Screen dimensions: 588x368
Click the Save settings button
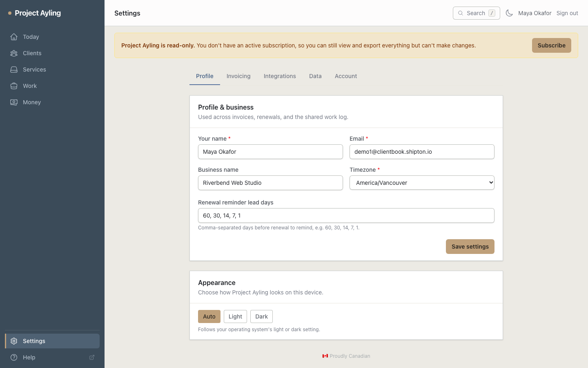[470, 247]
